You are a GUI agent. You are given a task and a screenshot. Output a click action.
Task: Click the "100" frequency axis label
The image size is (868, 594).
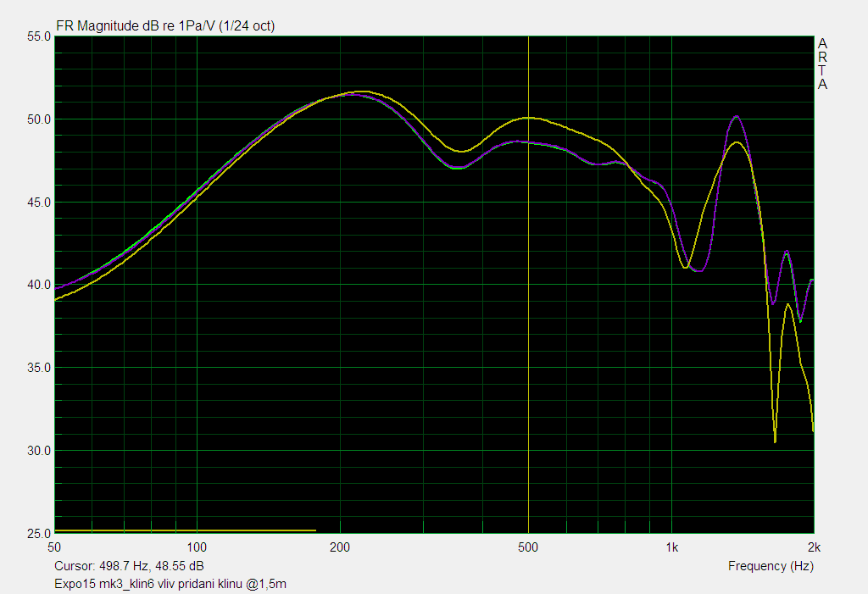tap(197, 547)
